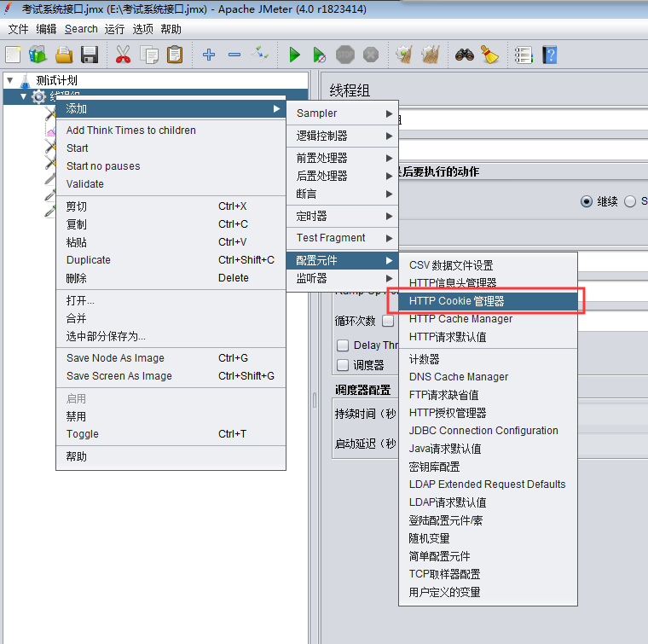This screenshot has height=644, width=648.
Task: Expand the 断言 submenu
Action: [x=343, y=194]
